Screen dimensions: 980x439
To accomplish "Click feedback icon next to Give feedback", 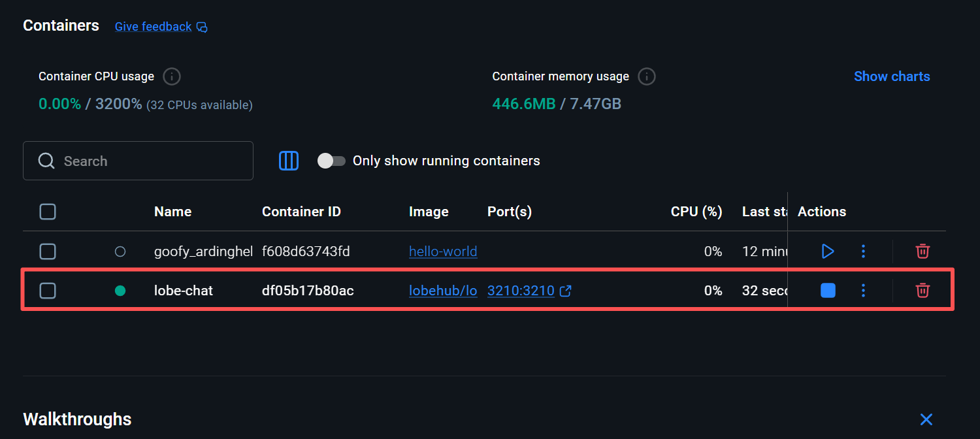I will pyautogui.click(x=202, y=27).
